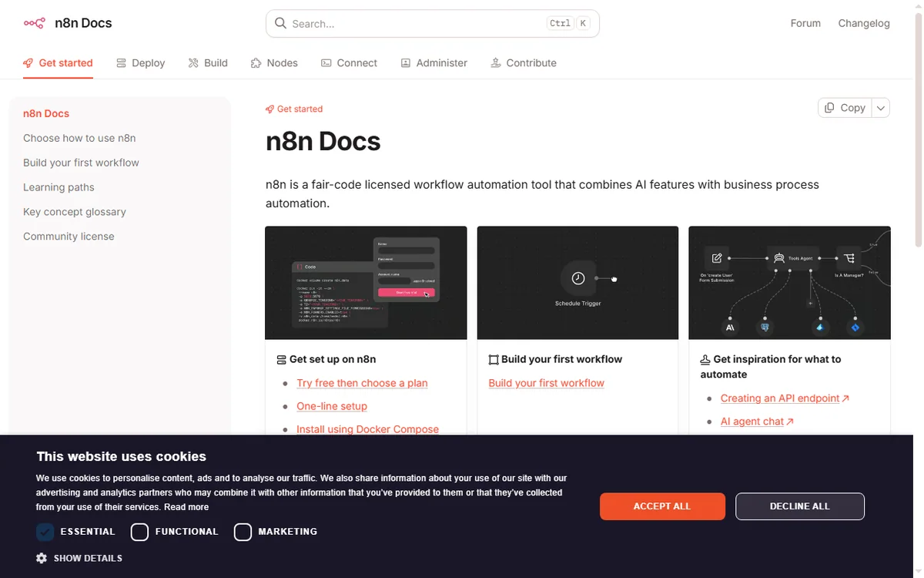This screenshot has height=578, width=924.
Task: Click the search magnifier icon
Action: point(281,23)
